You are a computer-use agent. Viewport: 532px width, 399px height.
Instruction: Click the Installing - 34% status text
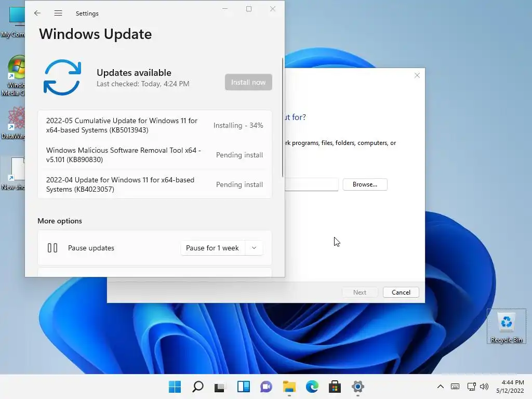click(238, 125)
